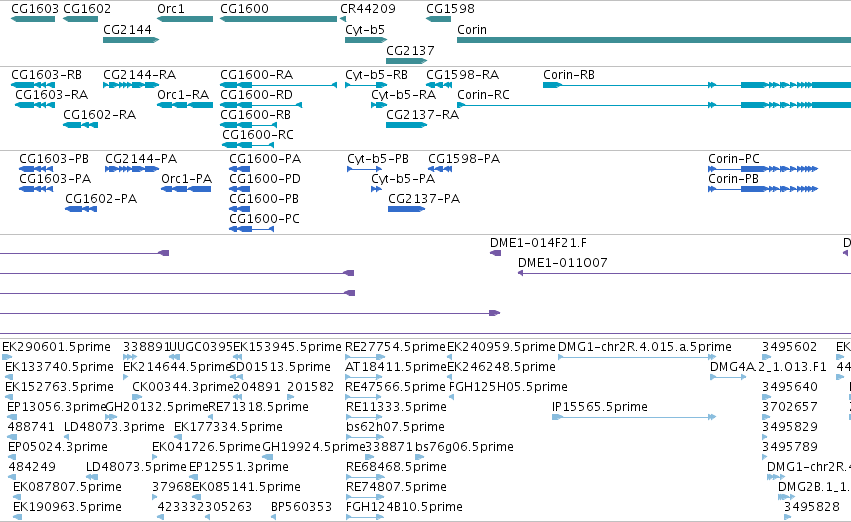The image size is (851, 522).
Task: Click protein CG1603-PB
Action: click(36, 169)
